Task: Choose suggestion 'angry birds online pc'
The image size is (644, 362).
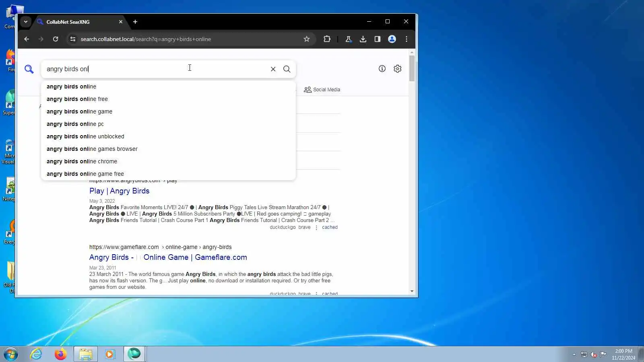Action: click(168, 124)
